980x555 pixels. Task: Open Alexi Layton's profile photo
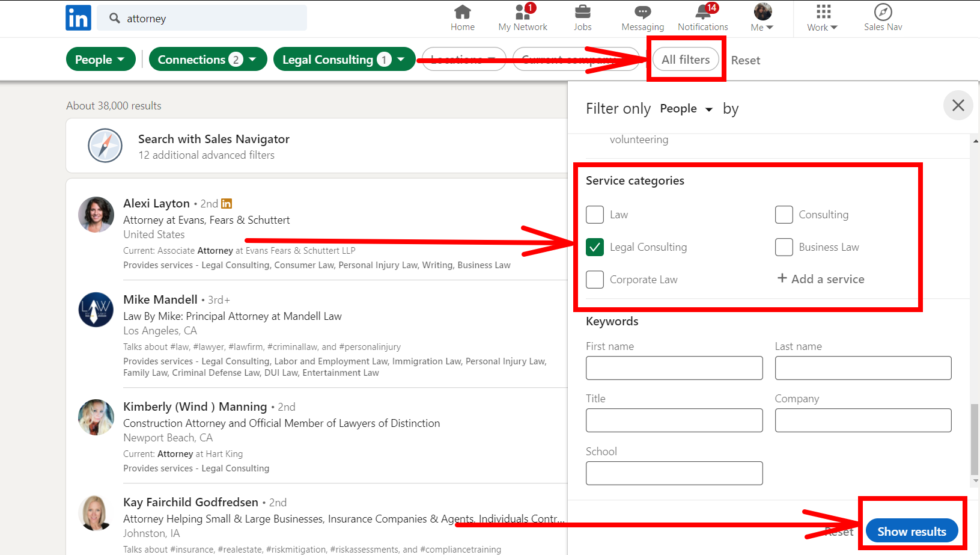[x=96, y=215]
